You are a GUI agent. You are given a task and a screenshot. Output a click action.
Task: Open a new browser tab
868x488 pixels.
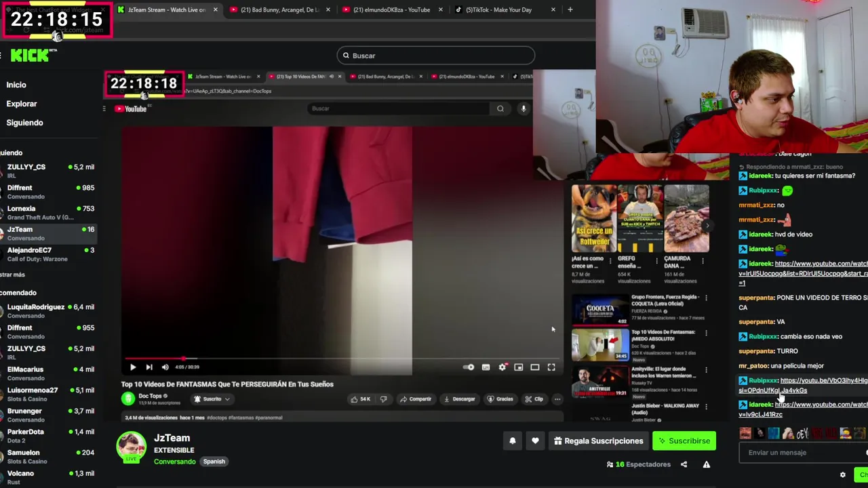pos(570,9)
